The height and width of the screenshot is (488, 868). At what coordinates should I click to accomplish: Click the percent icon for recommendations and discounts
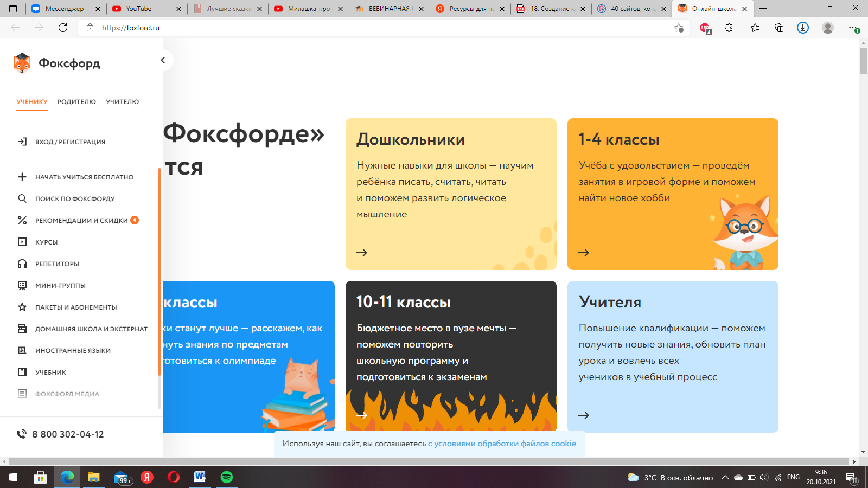(x=22, y=220)
